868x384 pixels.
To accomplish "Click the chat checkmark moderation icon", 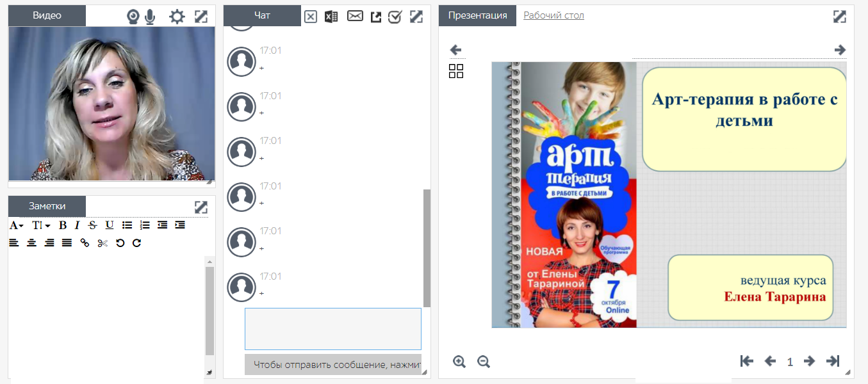I will (395, 17).
